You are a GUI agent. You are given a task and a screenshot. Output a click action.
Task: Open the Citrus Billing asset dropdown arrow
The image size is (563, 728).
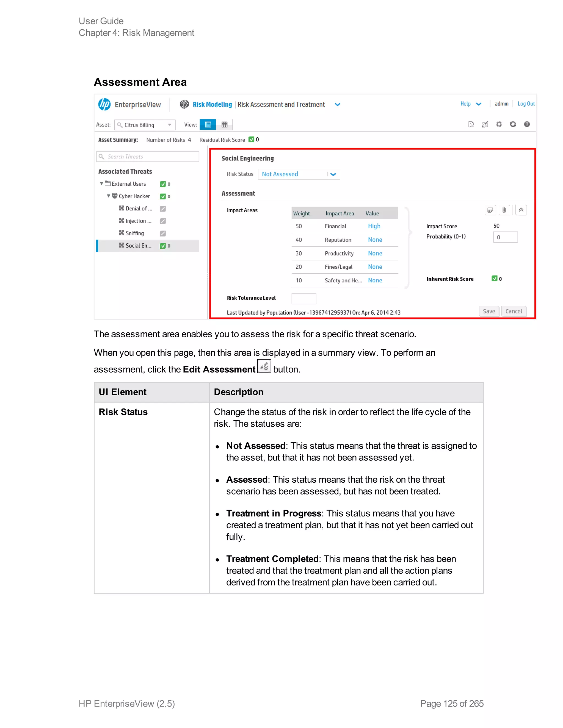(x=170, y=125)
